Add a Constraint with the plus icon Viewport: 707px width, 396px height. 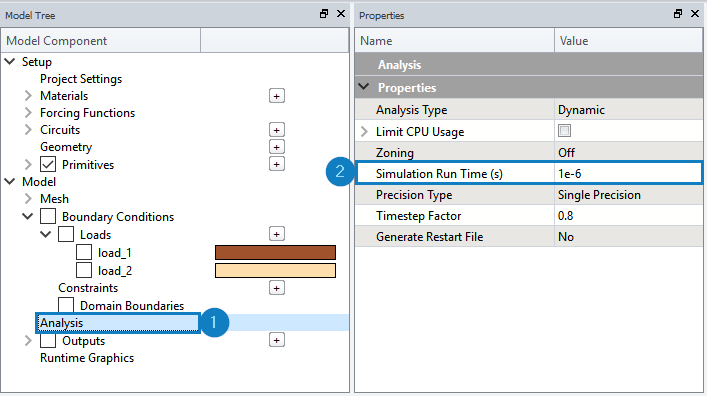[x=276, y=288]
